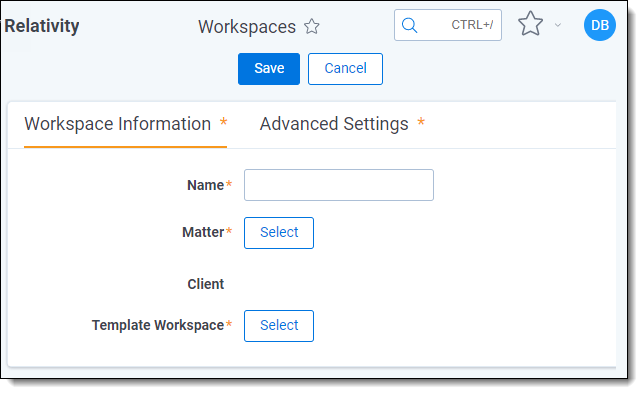This screenshot has height=394, width=643.
Task: Open the Template Workspace Select picker
Action: pyautogui.click(x=279, y=326)
